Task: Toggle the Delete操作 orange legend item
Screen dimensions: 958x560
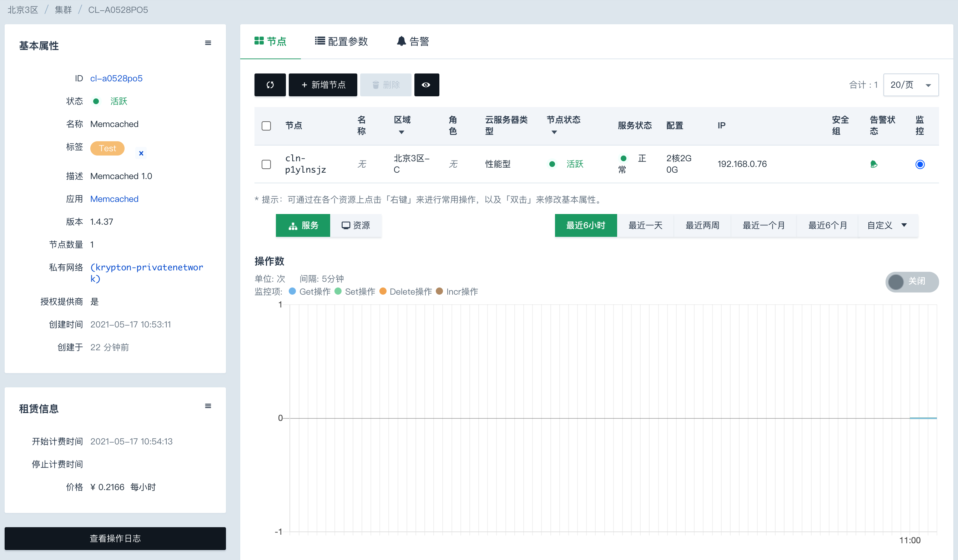Action: (406, 292)
